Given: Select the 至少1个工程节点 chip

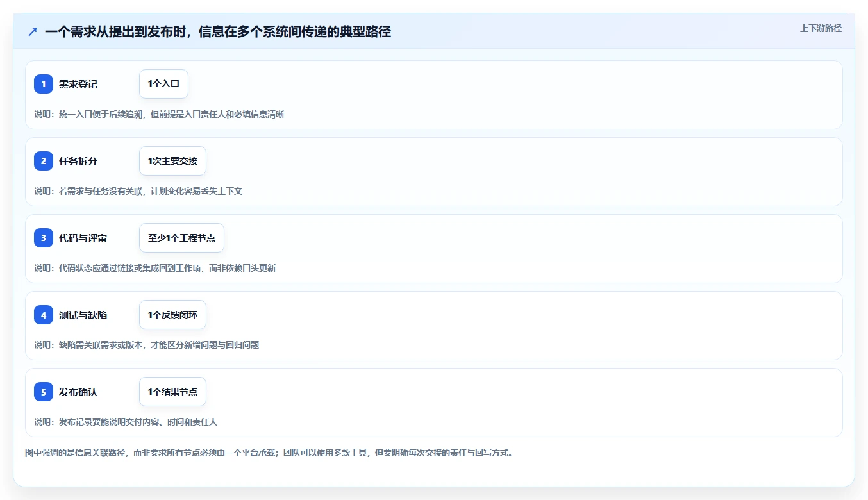Looking at the screenshot, I should coord(181,238).
